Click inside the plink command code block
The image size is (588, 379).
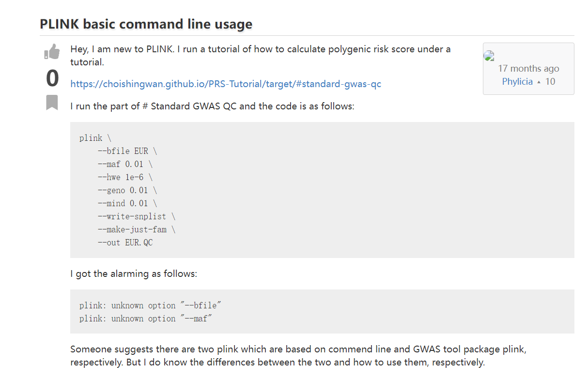(x=194, y=189)
